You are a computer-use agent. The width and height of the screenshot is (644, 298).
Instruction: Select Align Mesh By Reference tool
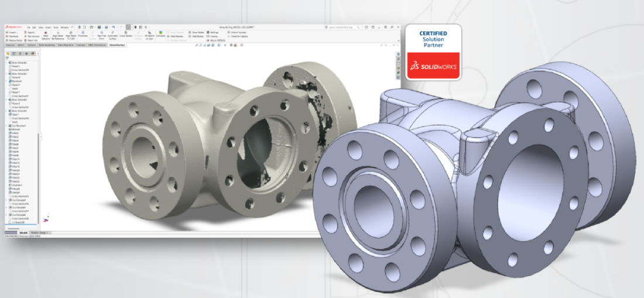[x=58, y=36]
